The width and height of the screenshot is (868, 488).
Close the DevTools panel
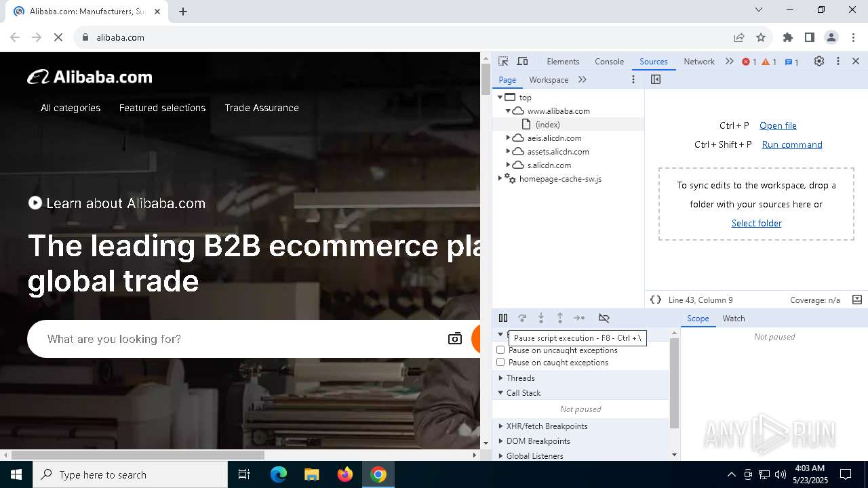tap(856, 61)
